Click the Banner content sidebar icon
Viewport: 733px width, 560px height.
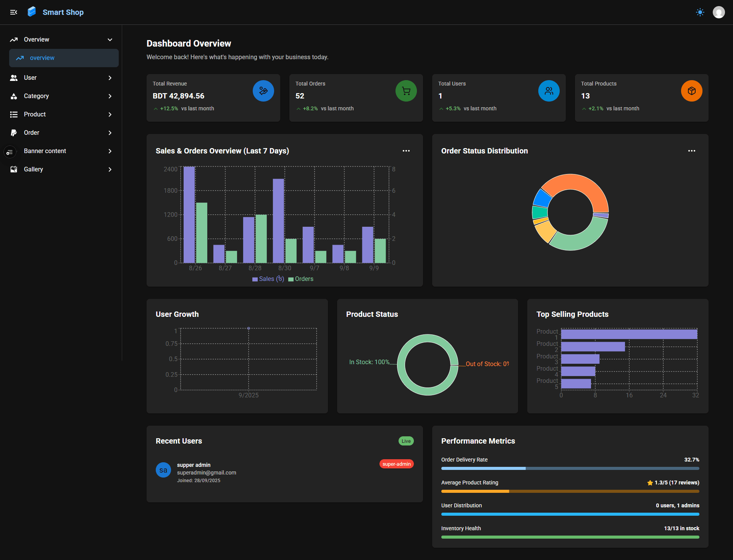pyautogui.click(x=10, y=152)
